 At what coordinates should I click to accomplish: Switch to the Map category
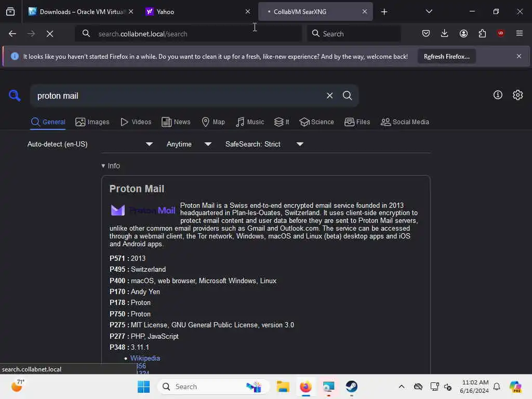[213, 122]
